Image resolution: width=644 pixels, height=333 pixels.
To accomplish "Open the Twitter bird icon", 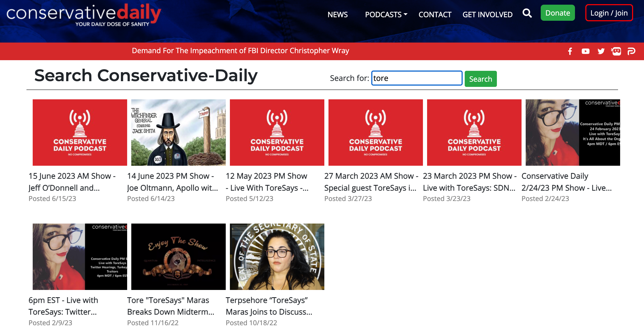I will [x=601, y=51].
